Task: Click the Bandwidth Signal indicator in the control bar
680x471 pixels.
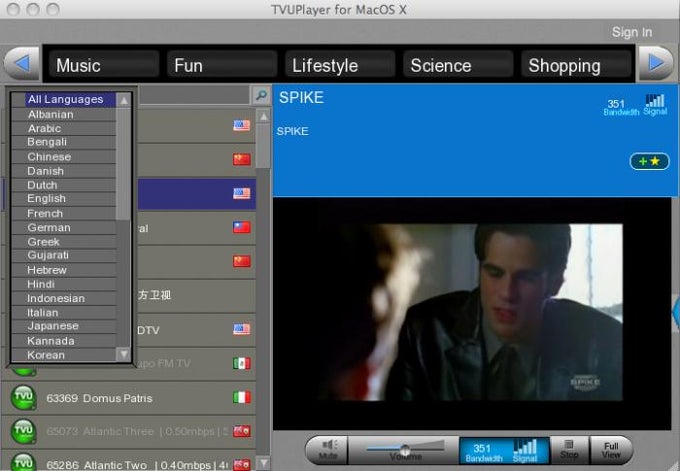Action: coord(504,450)
